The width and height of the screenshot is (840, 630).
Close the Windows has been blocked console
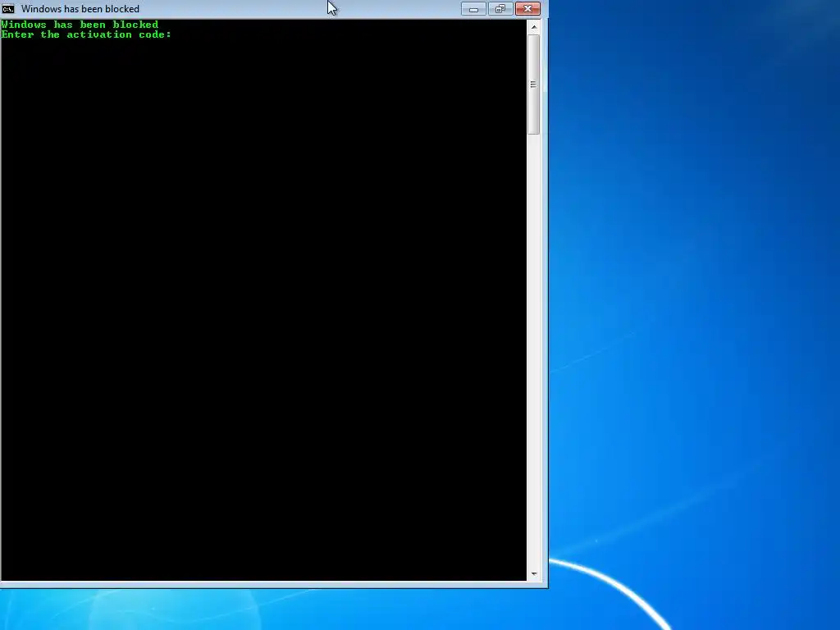(527, 8)
